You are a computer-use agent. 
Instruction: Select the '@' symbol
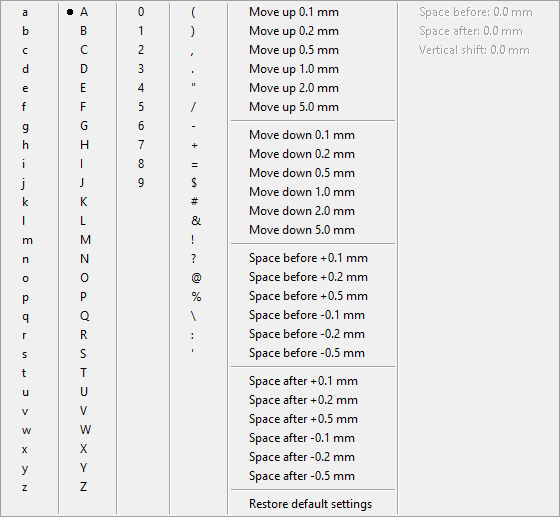(x=198, y=278)
